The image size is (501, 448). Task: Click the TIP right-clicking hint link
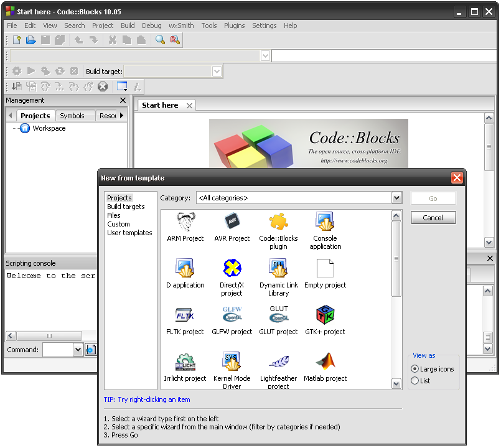click(x=149, y=399)
